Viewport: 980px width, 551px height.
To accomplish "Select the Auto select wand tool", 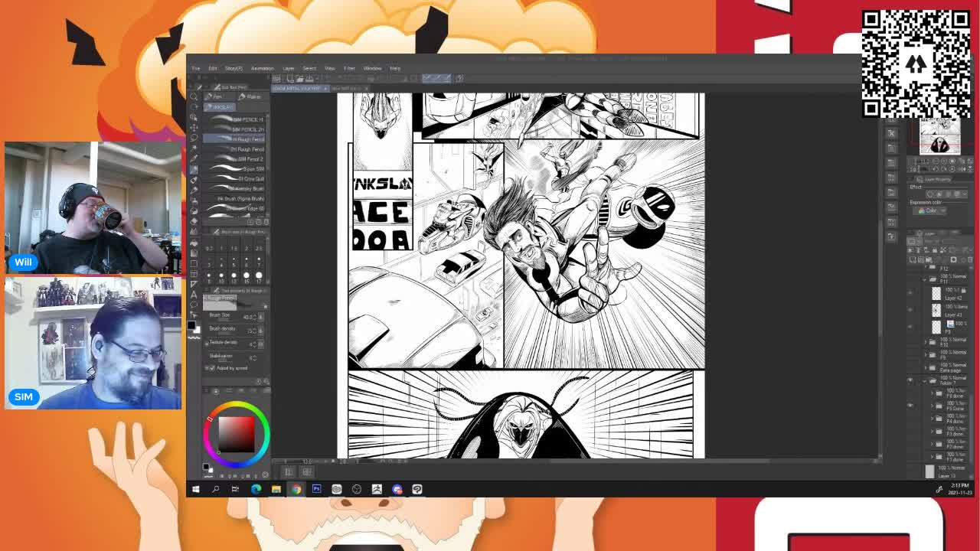I will point(194,148).
